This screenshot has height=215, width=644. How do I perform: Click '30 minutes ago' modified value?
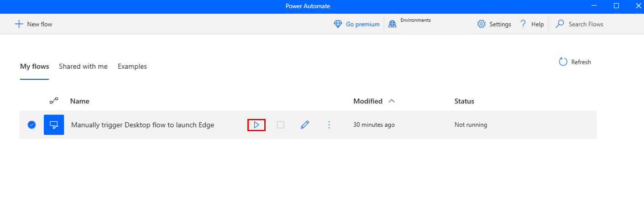[x=374, y=125]
